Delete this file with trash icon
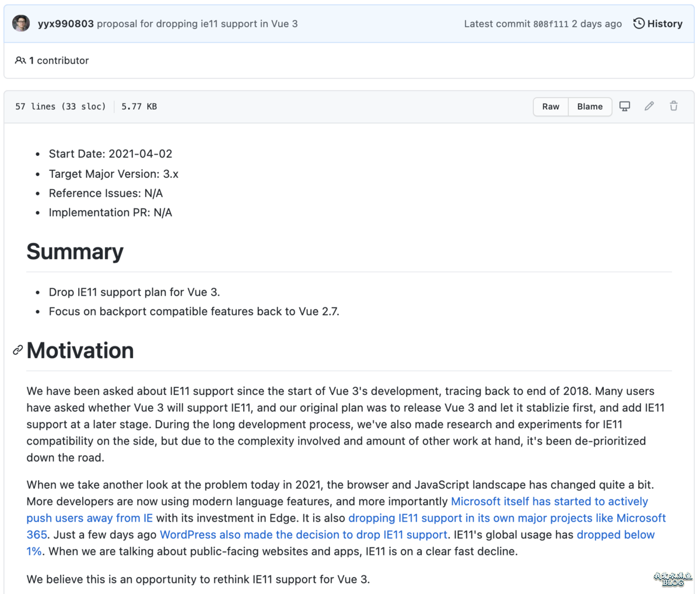 [674, 106]
